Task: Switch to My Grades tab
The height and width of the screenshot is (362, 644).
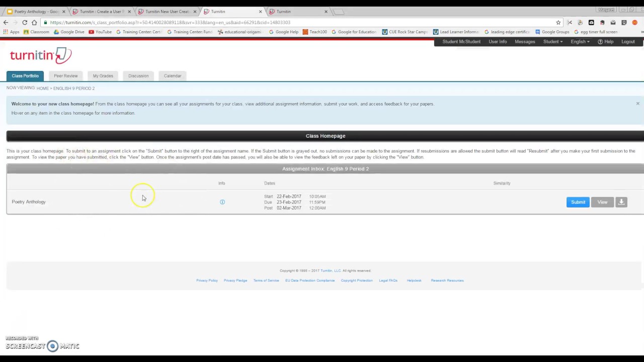Action: click(103, 76)
